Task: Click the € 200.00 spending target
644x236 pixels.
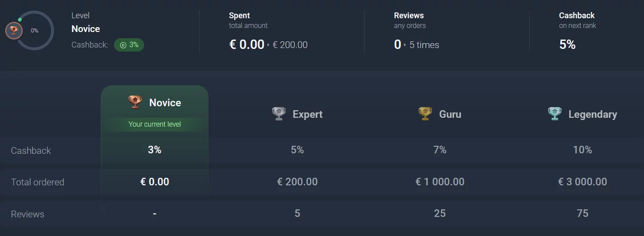Action: (x=290, y=45)
